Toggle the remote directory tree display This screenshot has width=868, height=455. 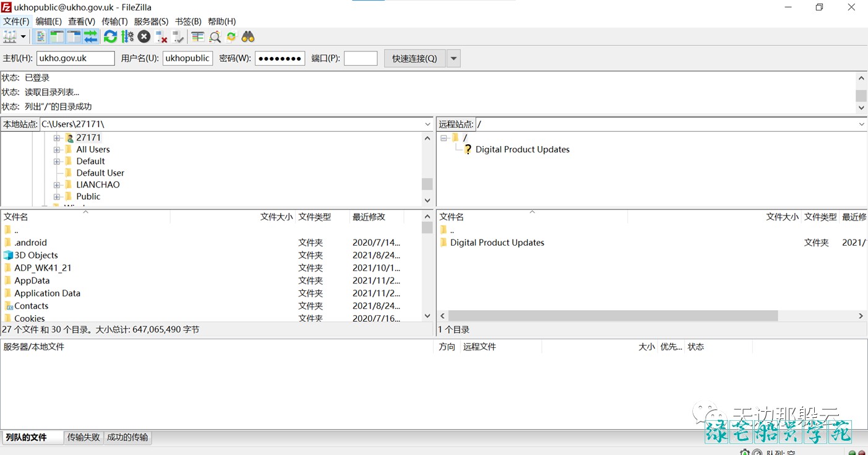click(74, 37)
